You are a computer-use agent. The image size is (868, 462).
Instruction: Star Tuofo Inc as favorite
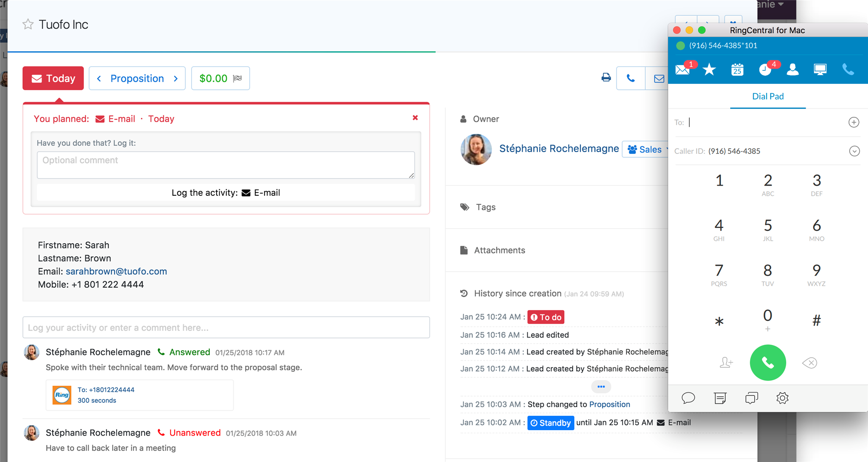click(28, 25)
